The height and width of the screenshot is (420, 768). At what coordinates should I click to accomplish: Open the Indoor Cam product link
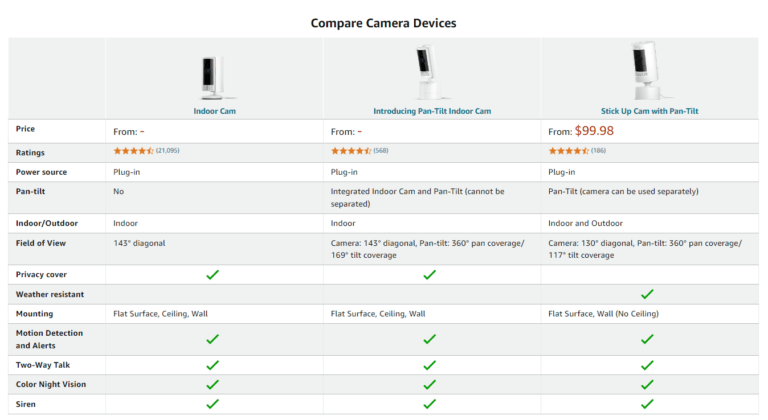pos(212,111)
